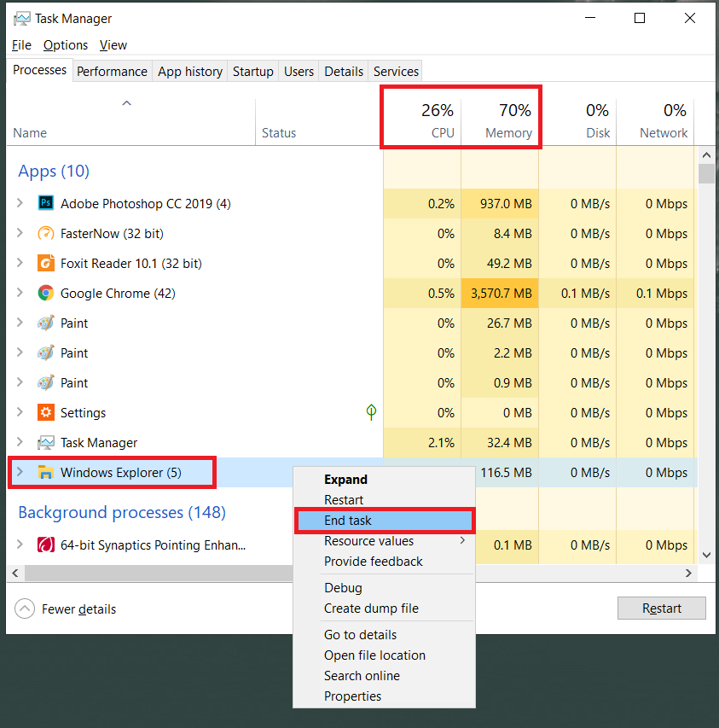
Task: Click the Fewer details arrow icon
Action: 25,609
